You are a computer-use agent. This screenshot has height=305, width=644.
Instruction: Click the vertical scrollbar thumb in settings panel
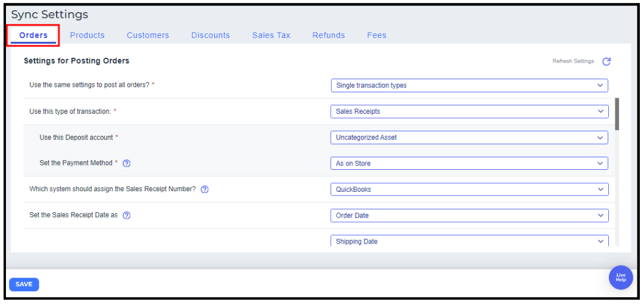617,114
